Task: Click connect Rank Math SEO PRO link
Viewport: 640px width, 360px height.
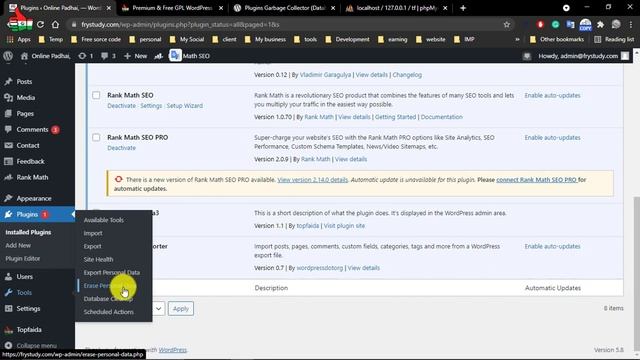Action: click(536, 180)
